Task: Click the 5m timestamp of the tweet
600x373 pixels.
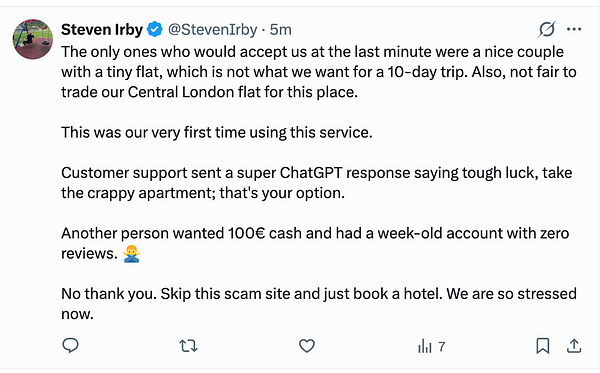Action: pyautogui.click(x=280, y=29)
